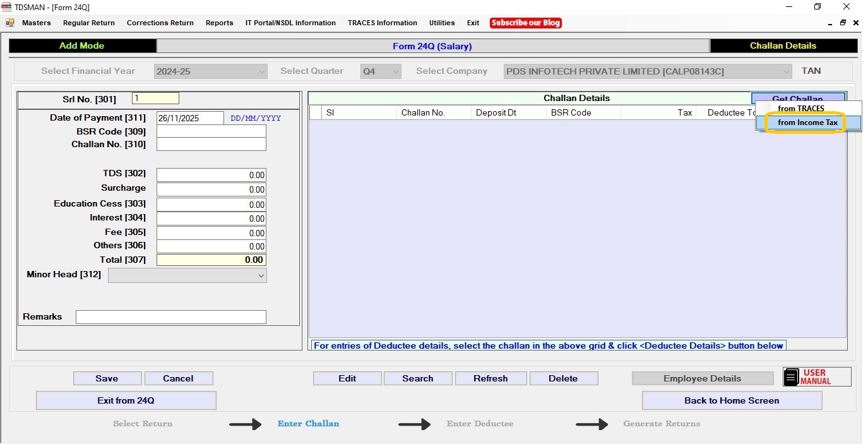Click Exit from 24Q button

click(126, 400)
